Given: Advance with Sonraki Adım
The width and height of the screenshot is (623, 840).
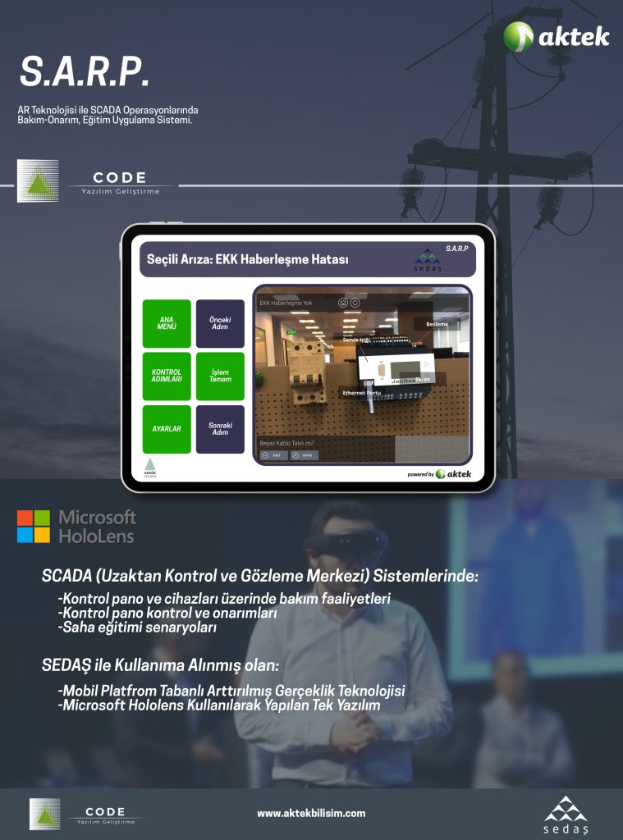Looking at the screenshot, I should pos(220,429).
